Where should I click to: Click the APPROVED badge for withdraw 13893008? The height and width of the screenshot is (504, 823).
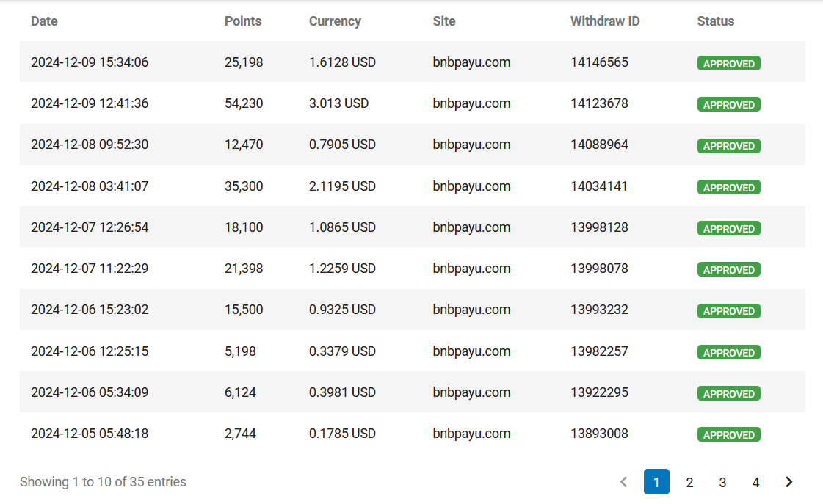pyautogui.click(x=728, y=435)
